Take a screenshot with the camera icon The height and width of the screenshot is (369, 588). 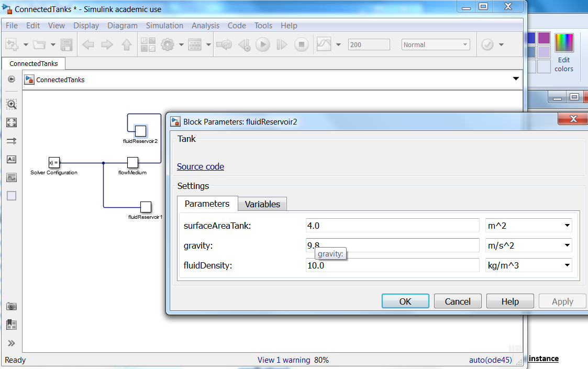(12, 306)
